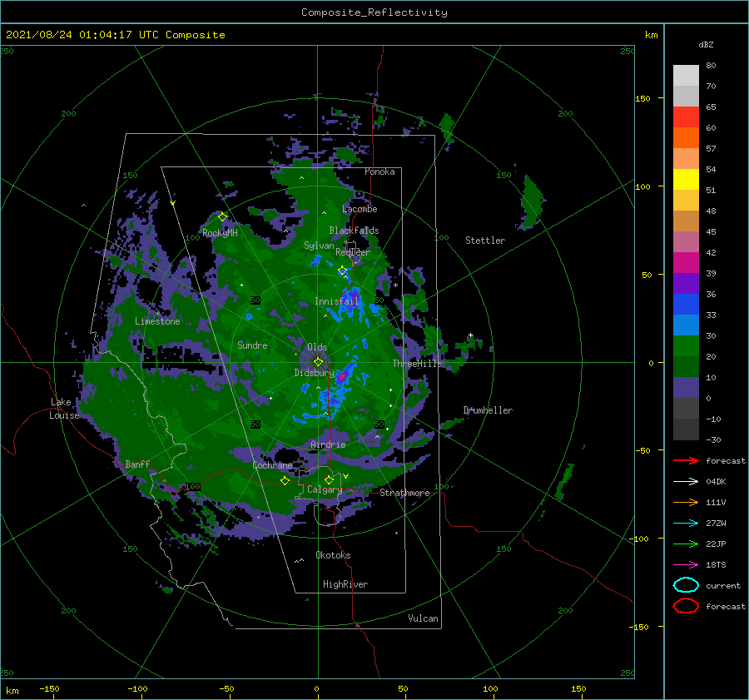Select the Ponoka map label
Image resolution: width=749 pixels, height=700 pixels.
pos(379,172)
